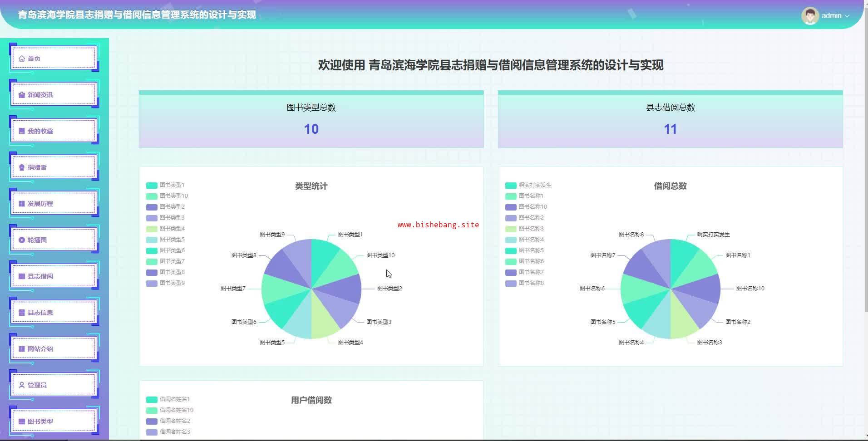This screenshot has height=441, width=868.
Task: Click the color swatch next to 图书类型7
Action: [152, 261]
